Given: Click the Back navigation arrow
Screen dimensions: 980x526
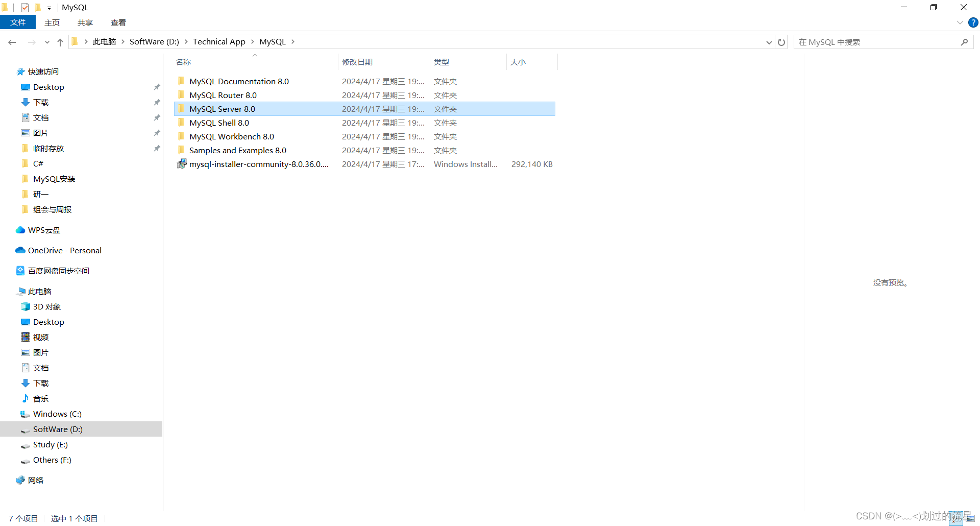Looking at the screenshot, I should click(12, 42).
